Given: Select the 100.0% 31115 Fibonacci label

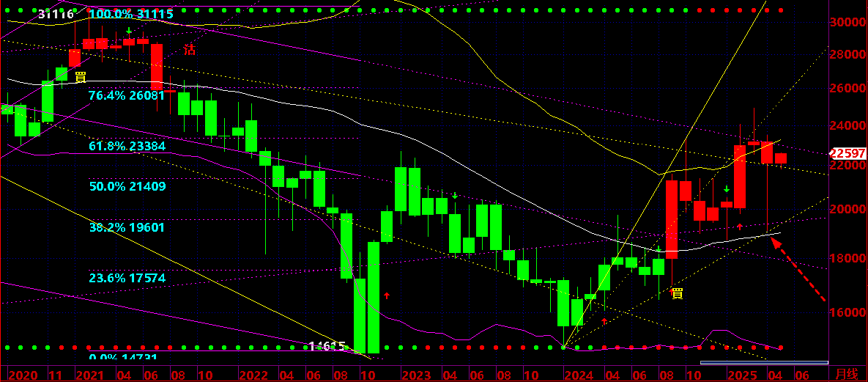Looking at the screenshot, I should (131, 15).
